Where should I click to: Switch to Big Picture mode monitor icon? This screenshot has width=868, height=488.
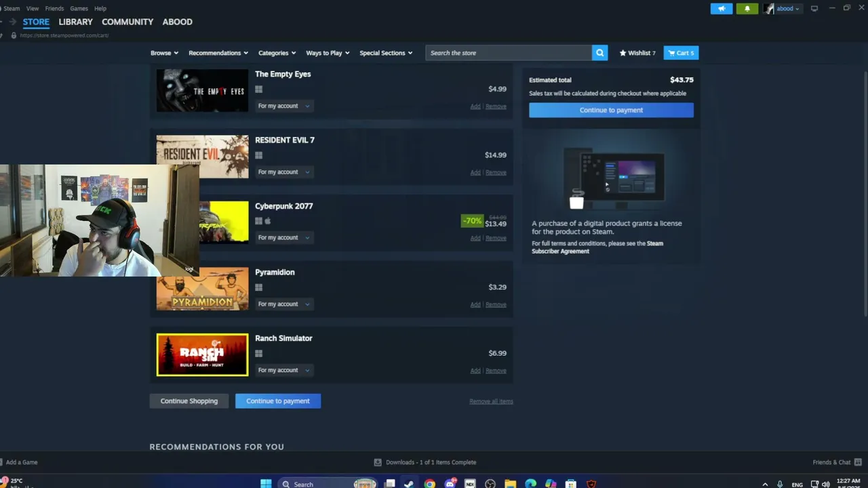point(814,9)
